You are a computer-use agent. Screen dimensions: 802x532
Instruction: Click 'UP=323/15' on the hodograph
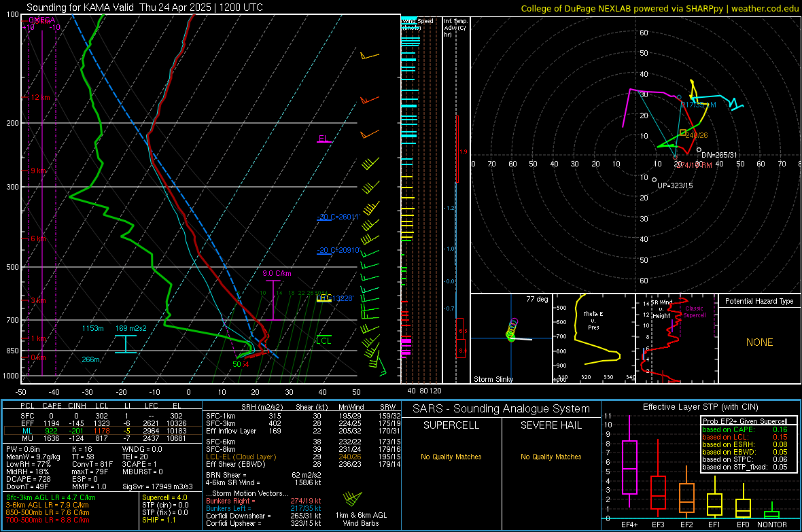675,185
